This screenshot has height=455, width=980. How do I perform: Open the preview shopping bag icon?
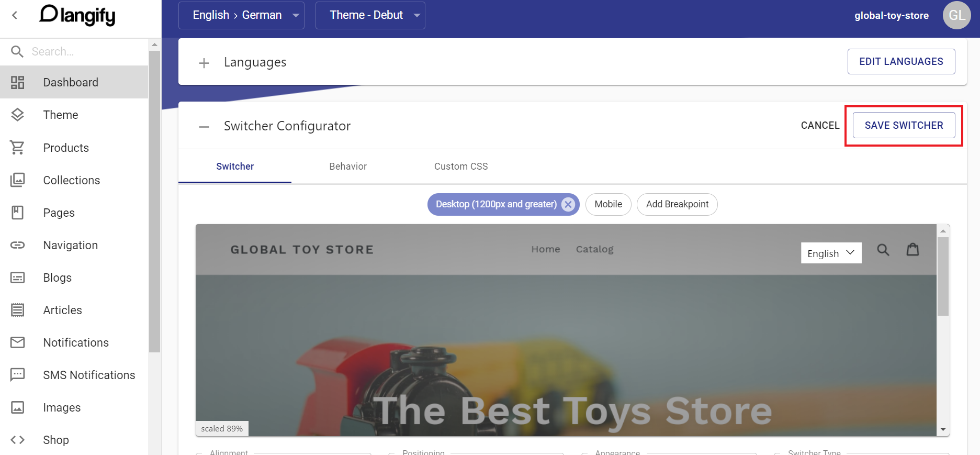[x=913, y=249]
